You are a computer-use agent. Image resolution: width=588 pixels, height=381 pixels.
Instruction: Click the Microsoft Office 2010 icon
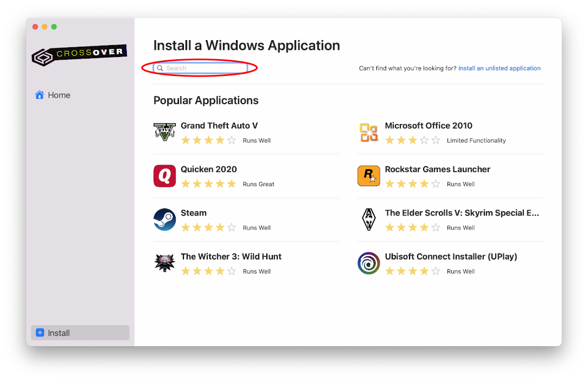[369, 132]
